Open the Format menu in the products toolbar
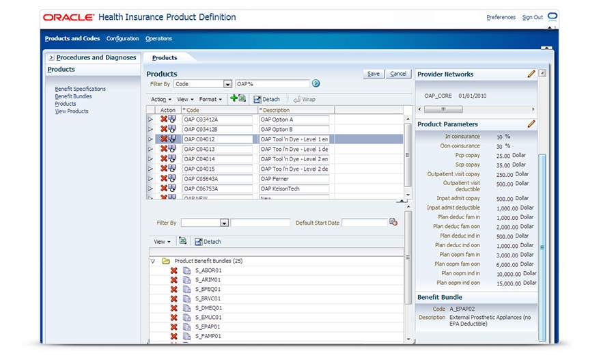The image size is (601, 364). pyautogui.click(x=210, y=99)
